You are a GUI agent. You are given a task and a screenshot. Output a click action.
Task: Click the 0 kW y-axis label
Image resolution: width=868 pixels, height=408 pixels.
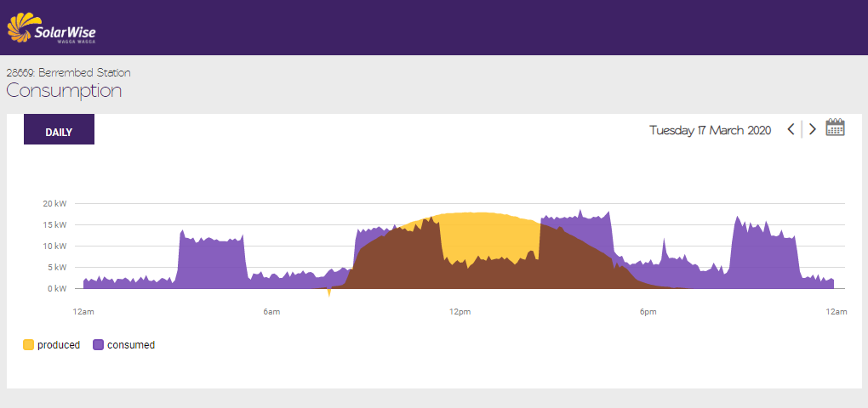coord(56,289)
